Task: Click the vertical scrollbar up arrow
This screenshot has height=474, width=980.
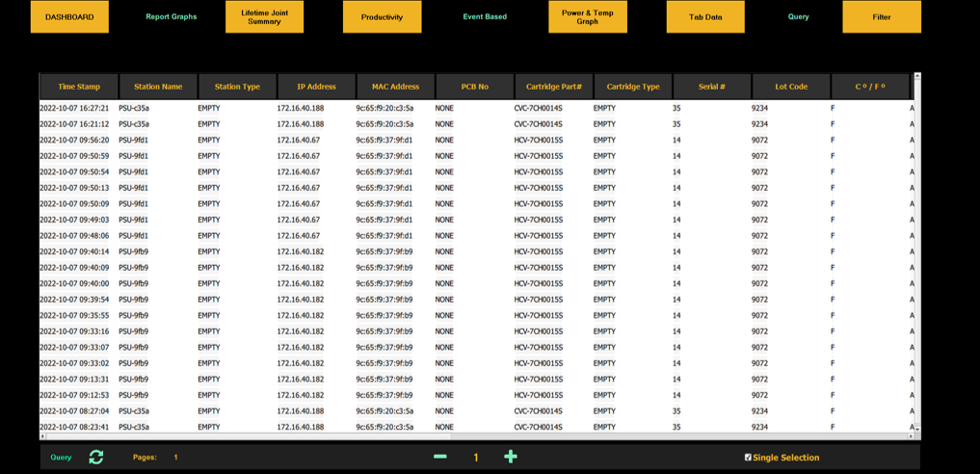Action: pos(916,76)
